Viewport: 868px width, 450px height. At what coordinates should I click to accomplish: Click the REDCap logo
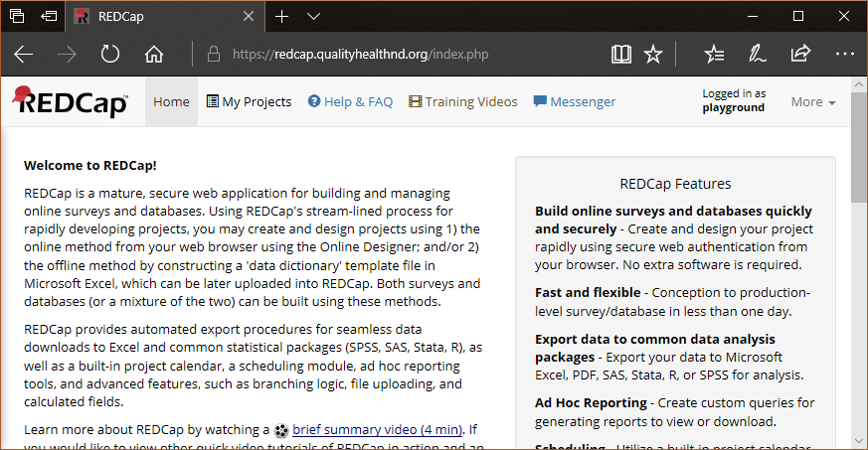pyautogui.click(x=71, y=101)
